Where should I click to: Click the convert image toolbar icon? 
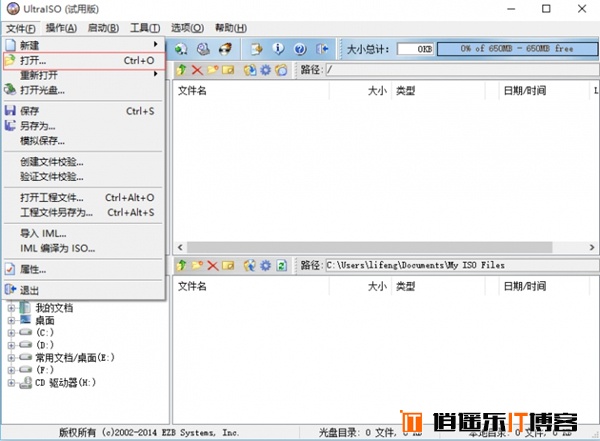(181, 49)
